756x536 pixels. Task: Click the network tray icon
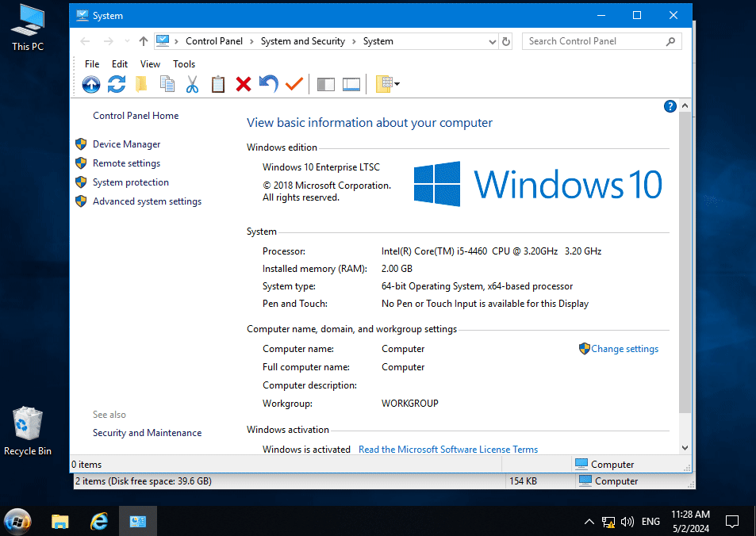coord(608,522)
